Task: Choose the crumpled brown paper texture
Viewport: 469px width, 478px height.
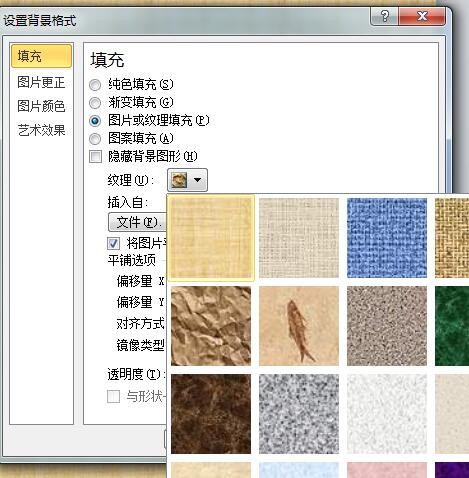Action: 211,326
